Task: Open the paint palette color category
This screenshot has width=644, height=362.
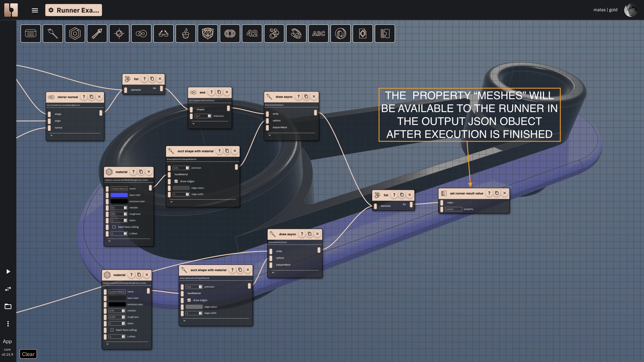Action: tap(296, 34)
